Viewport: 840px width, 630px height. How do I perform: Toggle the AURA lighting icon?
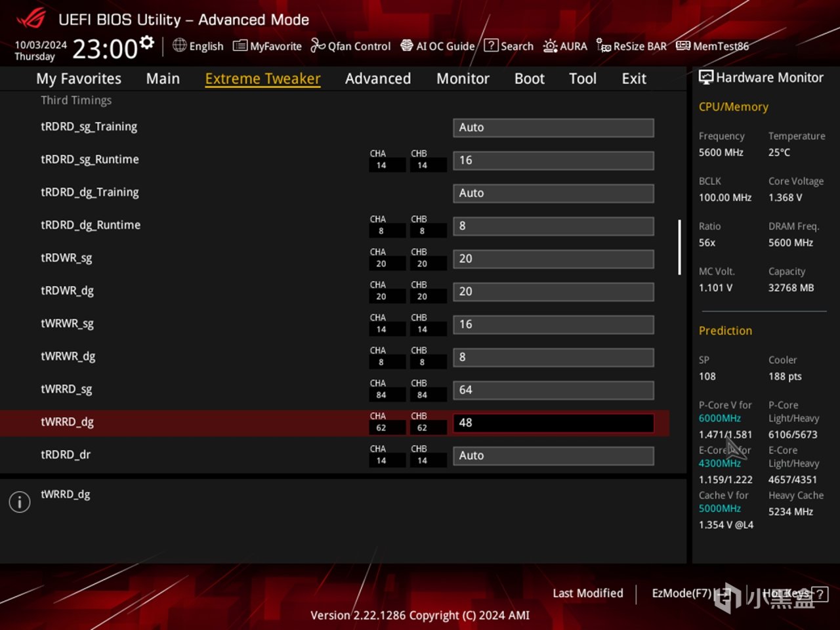click(x=550, y=45)
